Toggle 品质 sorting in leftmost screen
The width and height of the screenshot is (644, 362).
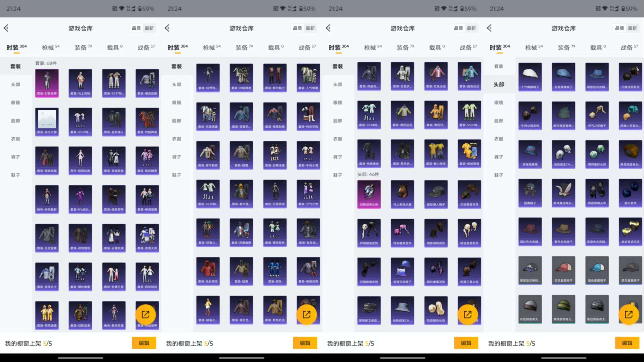click(x=136, y=28)
